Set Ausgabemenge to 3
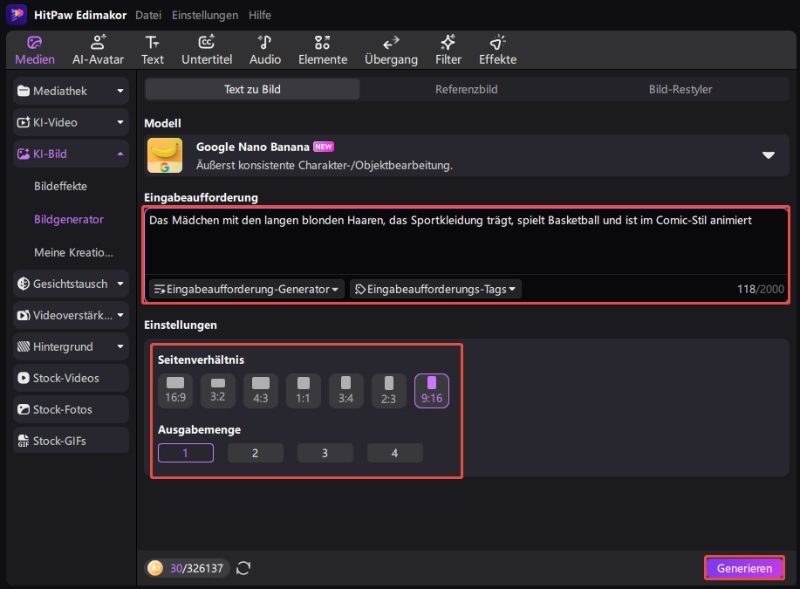Image resolution: width=800 pixels, height=589 pixels. tap(325, 453)
